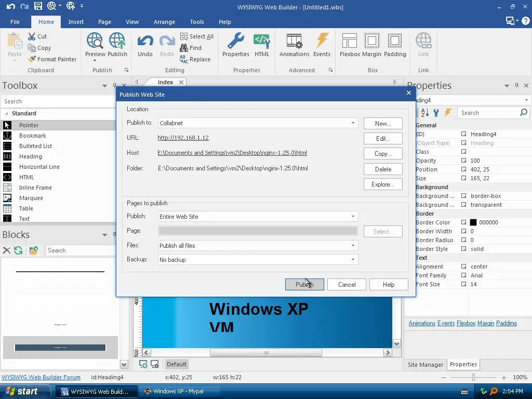Toggle the checkbox beside Position property
Viewport: 532px width, 399px height.
[x=464, y=169]
